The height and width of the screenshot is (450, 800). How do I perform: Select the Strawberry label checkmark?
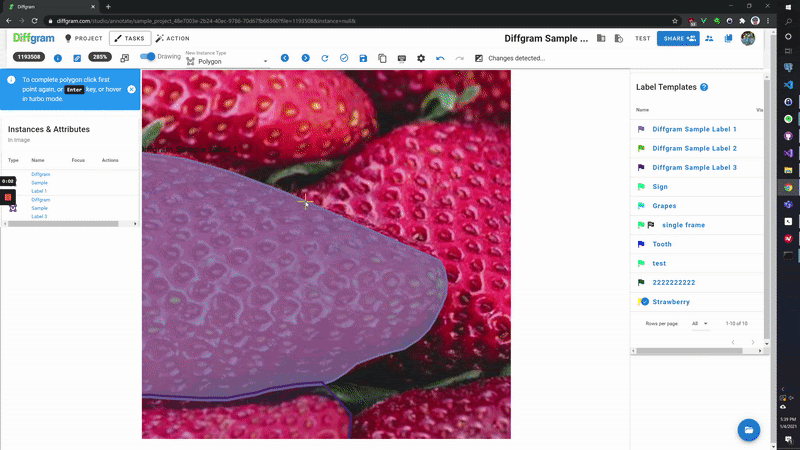point(644,302)
